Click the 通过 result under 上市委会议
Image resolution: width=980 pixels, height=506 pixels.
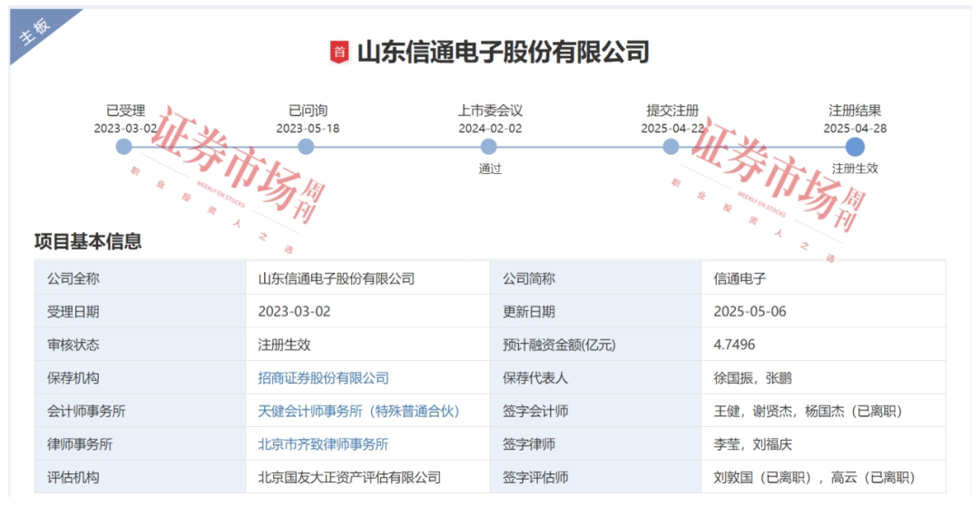pyautogui.click(x=490, y=169)
